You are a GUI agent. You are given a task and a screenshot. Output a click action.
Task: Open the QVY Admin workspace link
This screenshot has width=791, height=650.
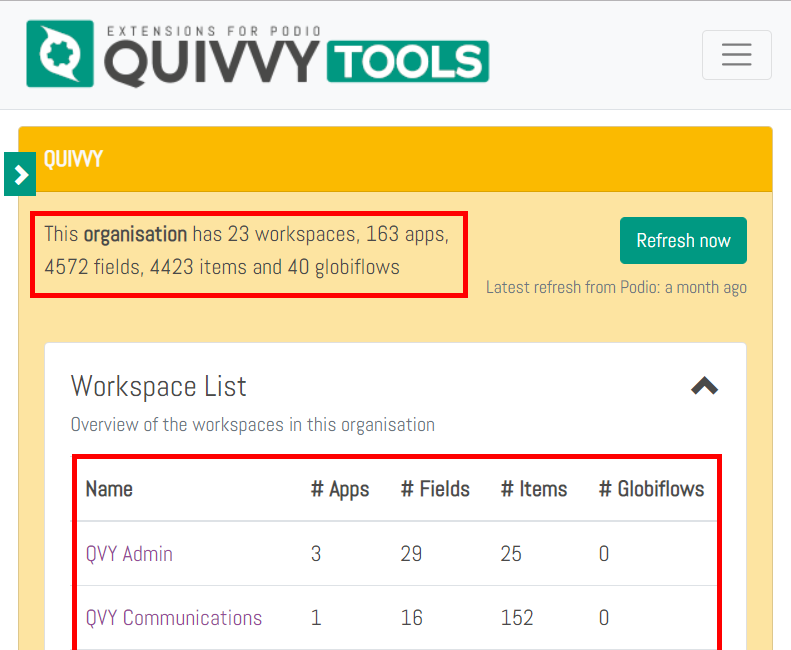[129, 554]
